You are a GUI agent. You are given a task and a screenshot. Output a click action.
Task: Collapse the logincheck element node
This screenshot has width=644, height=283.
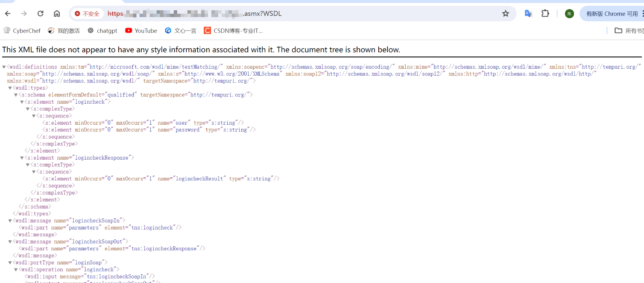[x=22, y=102]
